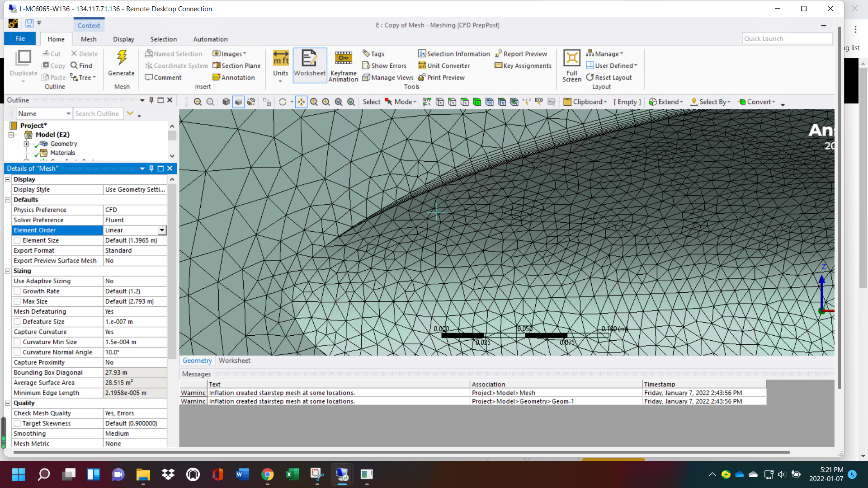This screenshot has height=488, width=868.
Task: Click Manage Views button
Action: [388, 78]
